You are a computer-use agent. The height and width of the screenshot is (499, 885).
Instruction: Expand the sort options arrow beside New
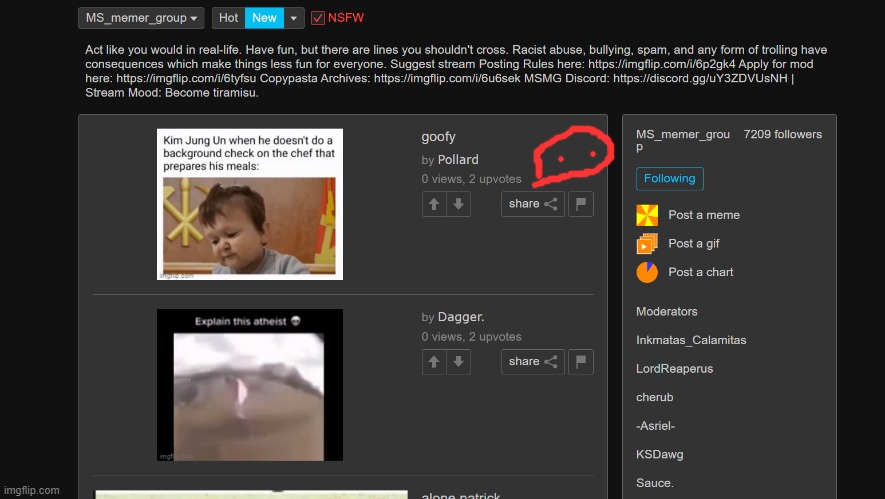293,18
